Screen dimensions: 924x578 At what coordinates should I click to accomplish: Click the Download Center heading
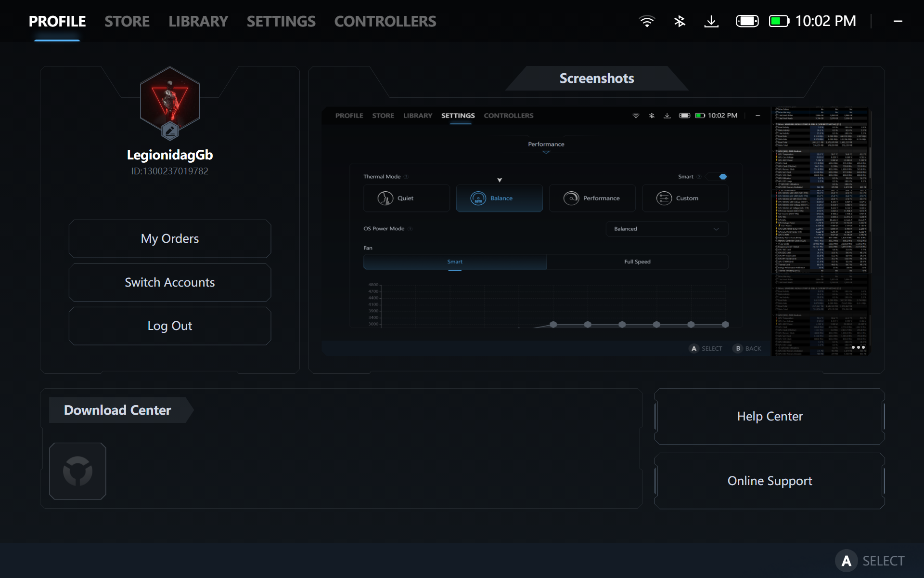[117, 410]
